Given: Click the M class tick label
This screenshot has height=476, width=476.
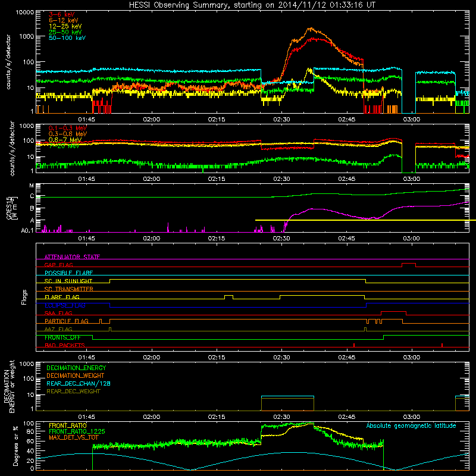Looking at the screenshot, I should [32, 186].
